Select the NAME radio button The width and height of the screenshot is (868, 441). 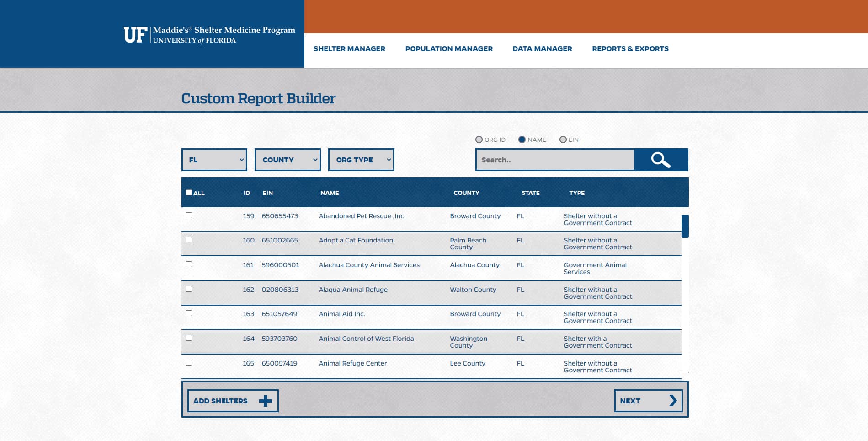coord(522,140)
